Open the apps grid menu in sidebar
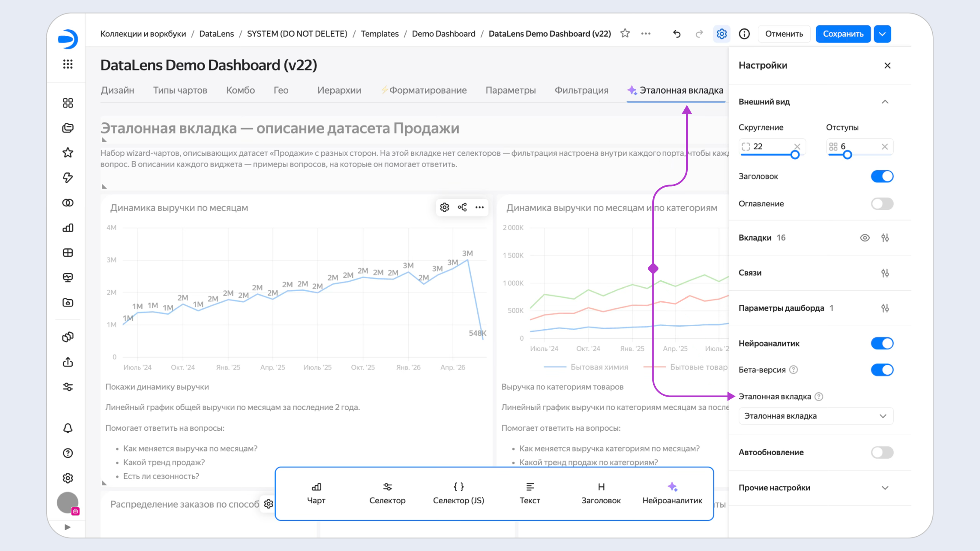Screen dimensions: 980x551 pos(68,64)
